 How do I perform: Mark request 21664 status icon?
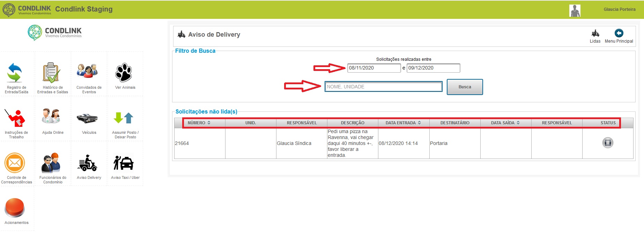click(608, 143)
